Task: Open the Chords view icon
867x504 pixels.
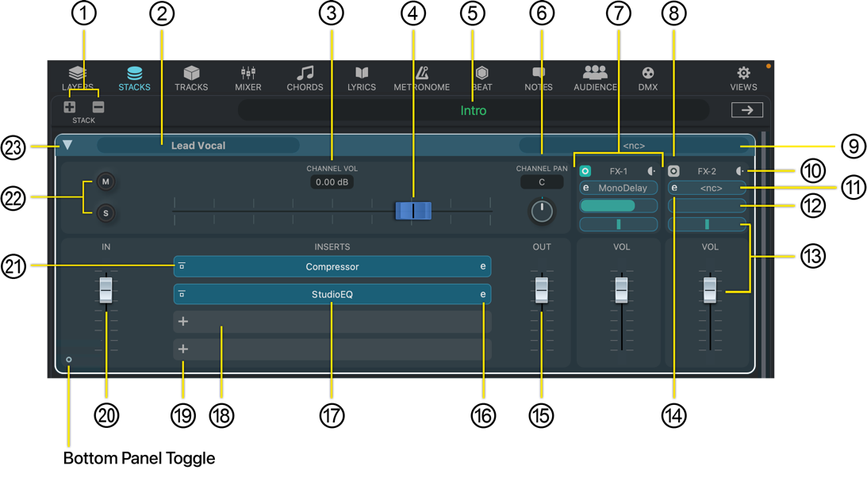Action: point(305,78)
